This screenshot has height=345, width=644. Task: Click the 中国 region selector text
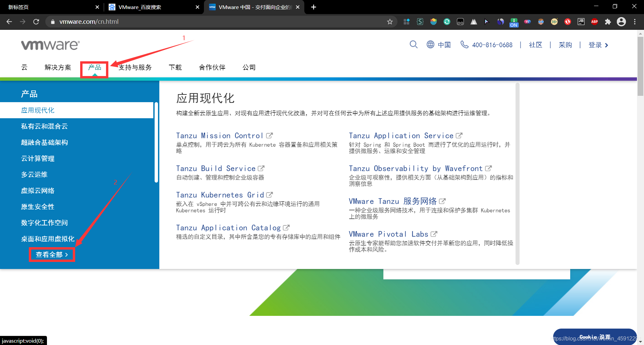444,45
